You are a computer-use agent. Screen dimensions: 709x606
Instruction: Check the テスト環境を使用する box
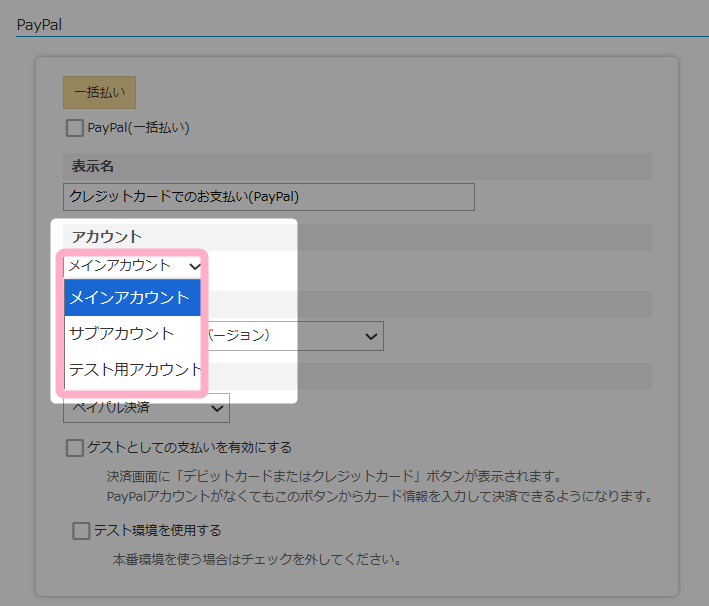click(81, 531)
